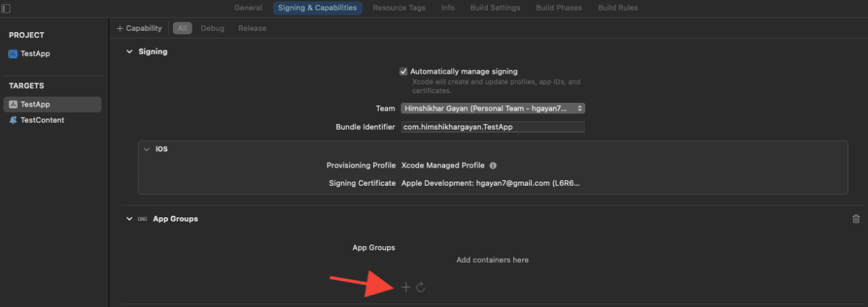Open the Team dropdown
Viewport: 868px width, 307px height.
(493, 109)
